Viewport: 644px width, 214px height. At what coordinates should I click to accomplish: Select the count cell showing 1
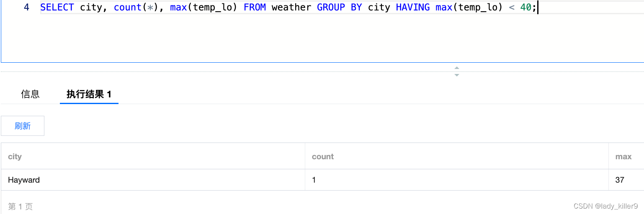[x=457, y=180]
